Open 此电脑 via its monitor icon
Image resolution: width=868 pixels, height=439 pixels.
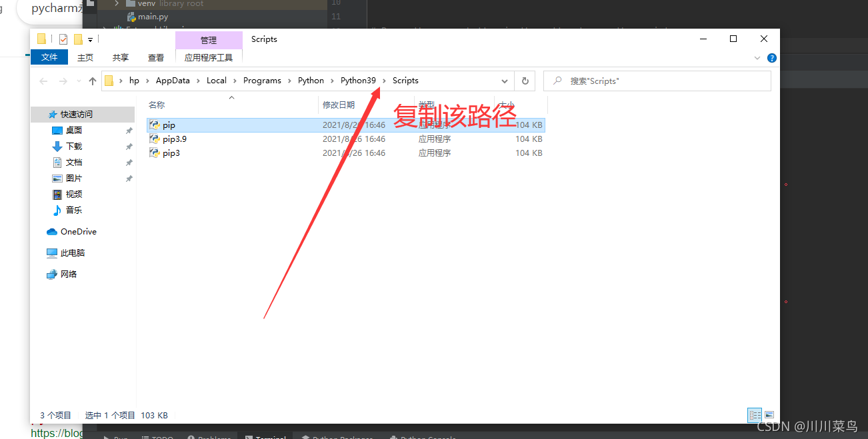[52, 253]
